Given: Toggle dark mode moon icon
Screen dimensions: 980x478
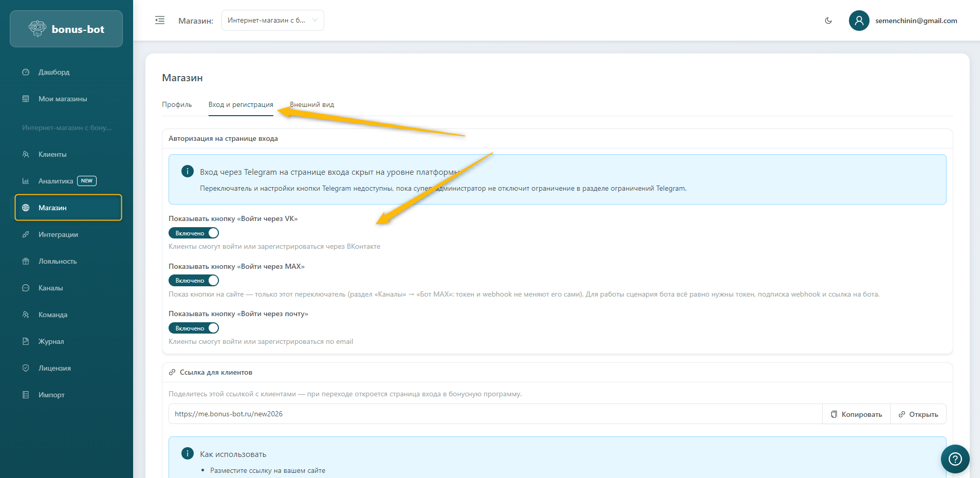Looking at the screenshot, I should pyautogui.click(x=828, y=21).
